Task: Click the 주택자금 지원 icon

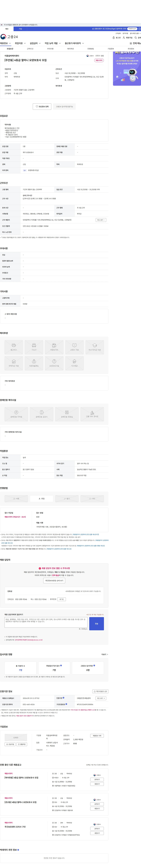Action: (14, 363)
